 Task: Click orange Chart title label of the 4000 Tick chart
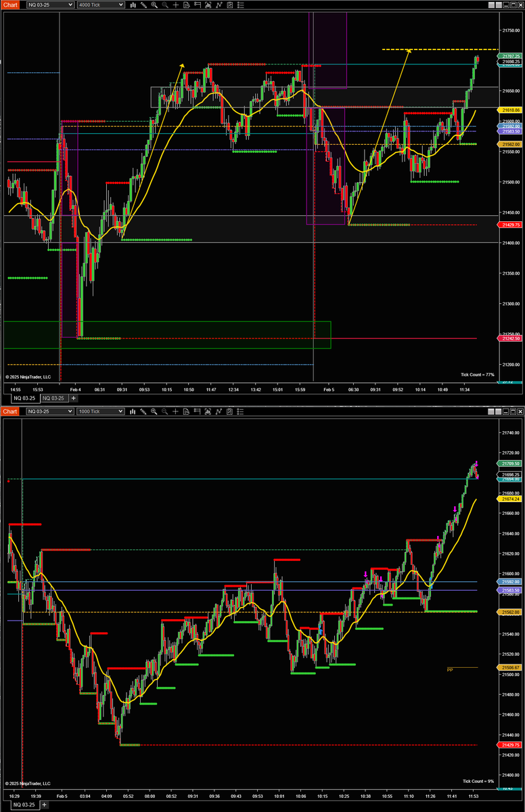coord(11,5)
